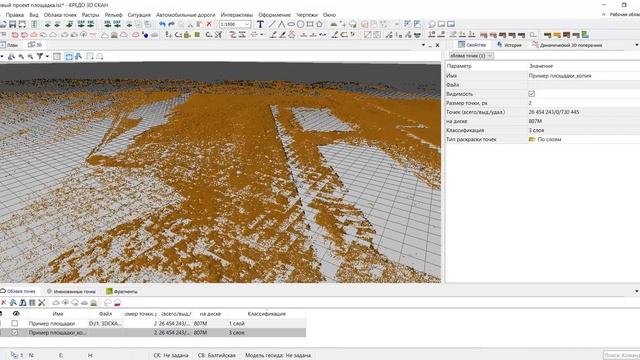The image size is (640, 360).
Task: Click the Undo arrow icon
Action: point(162,24)
